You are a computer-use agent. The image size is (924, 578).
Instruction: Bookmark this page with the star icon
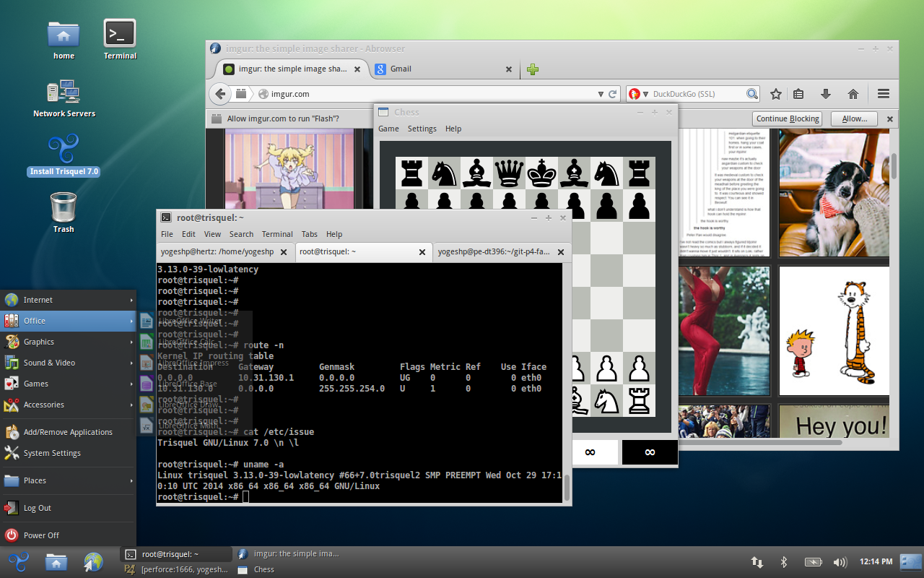click(776, 94)
